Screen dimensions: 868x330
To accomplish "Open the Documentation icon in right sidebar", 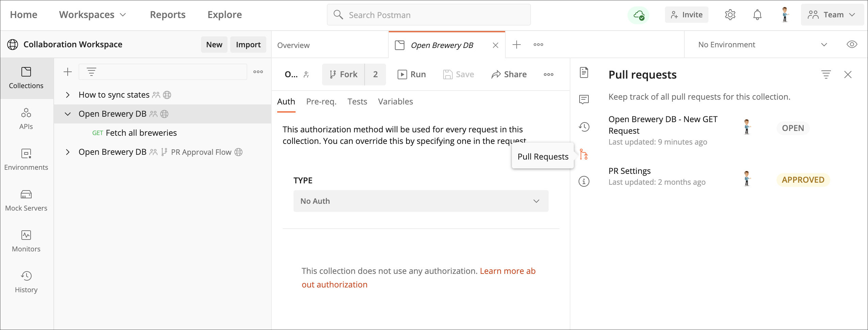I will point(584,72).
